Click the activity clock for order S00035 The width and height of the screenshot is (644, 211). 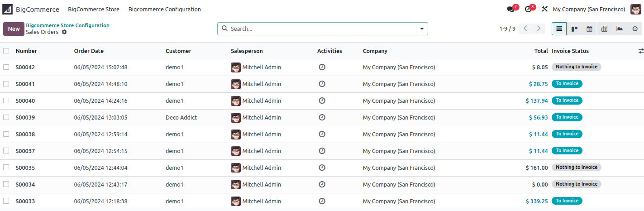point(322,168)
